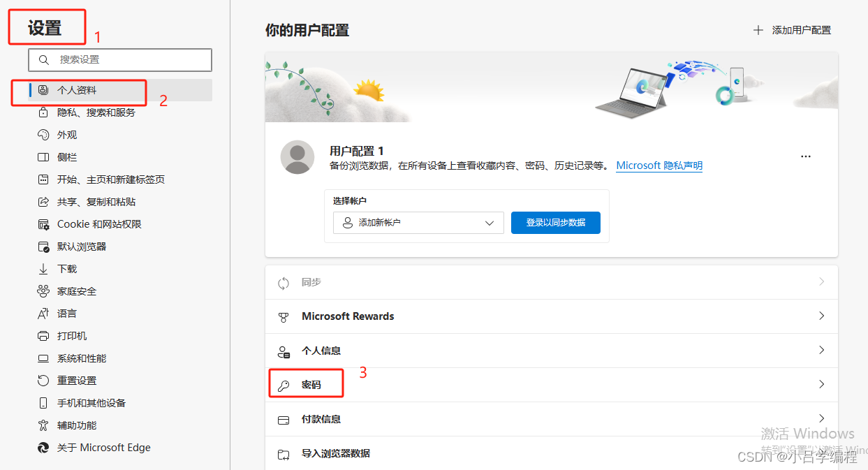Click the 你的用户配置 heading
The width and height of the screenshot is (868, 470).
coord(307,30)
